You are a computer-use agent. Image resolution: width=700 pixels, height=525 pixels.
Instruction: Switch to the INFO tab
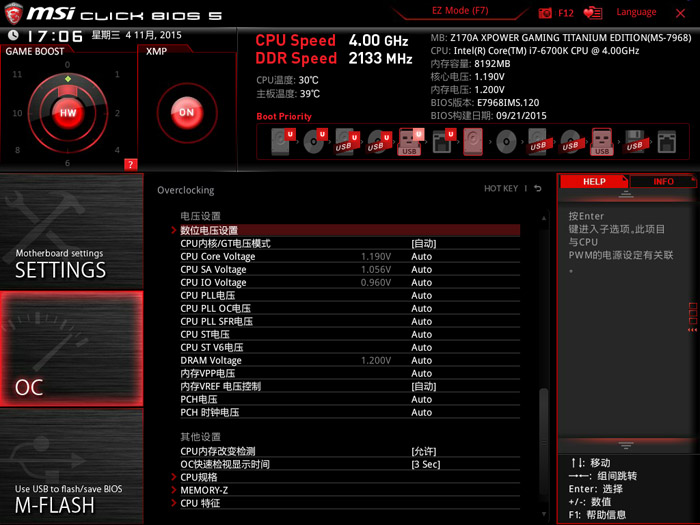click(663, 182)
